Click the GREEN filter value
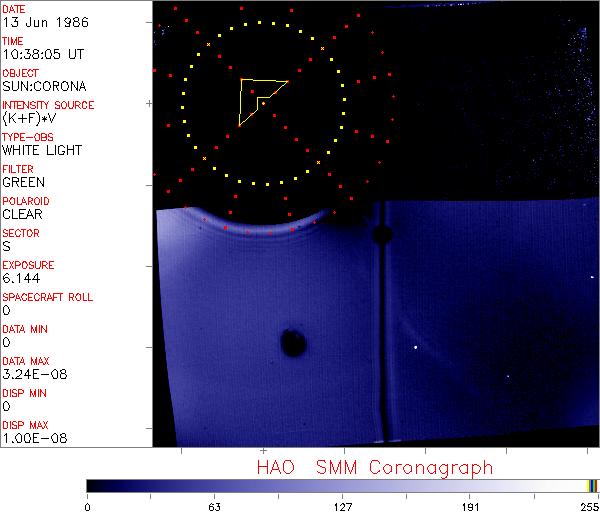This screenshot has height=512, width=600. pyautogui.click(x=23, y=182)
